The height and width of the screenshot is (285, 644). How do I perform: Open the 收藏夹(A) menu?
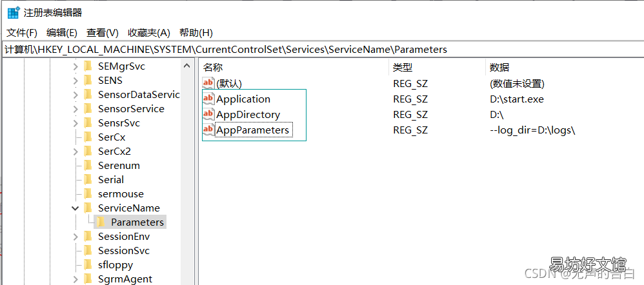(x=148, y=33)
